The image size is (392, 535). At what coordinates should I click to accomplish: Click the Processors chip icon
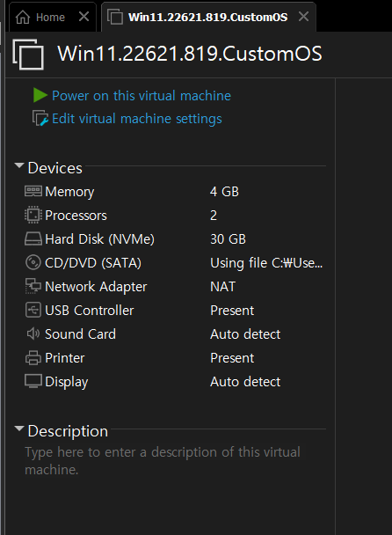pyautogui.click(x=33, y=215)
